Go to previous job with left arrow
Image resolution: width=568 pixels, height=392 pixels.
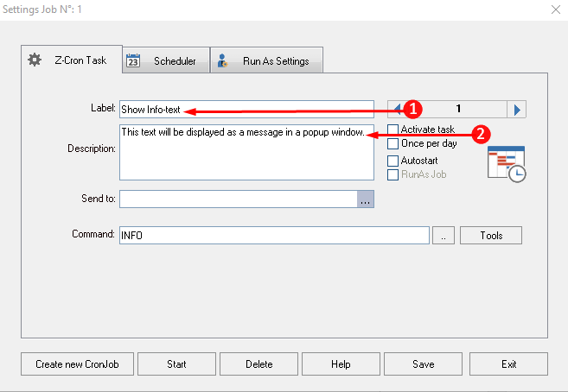[x=397, y=109]
